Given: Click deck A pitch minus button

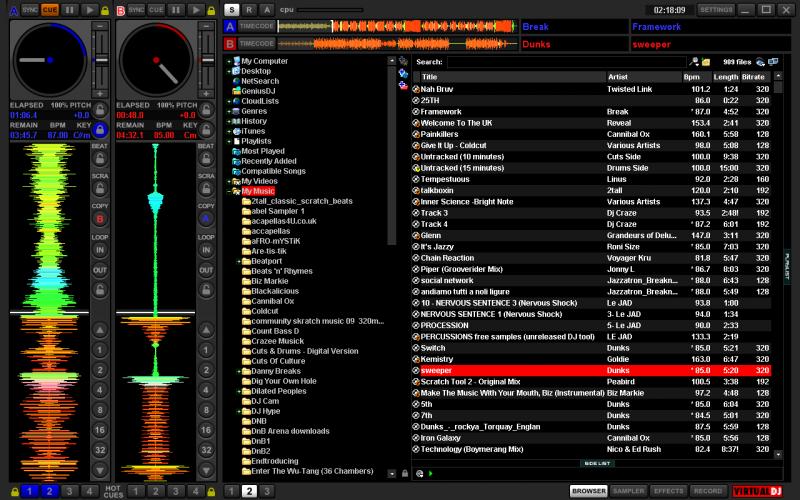Looking at the screenshot, I should 100,26.
